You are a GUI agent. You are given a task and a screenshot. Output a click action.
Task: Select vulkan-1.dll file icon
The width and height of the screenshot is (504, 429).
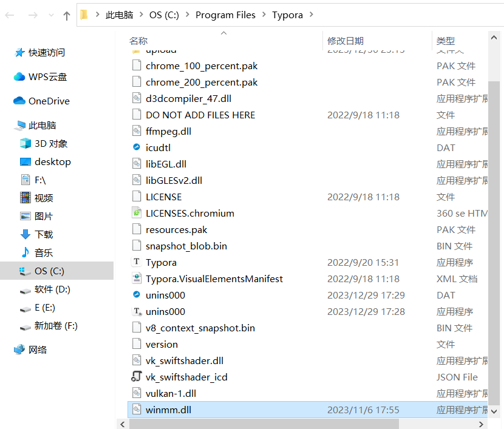tap(137, 393)
